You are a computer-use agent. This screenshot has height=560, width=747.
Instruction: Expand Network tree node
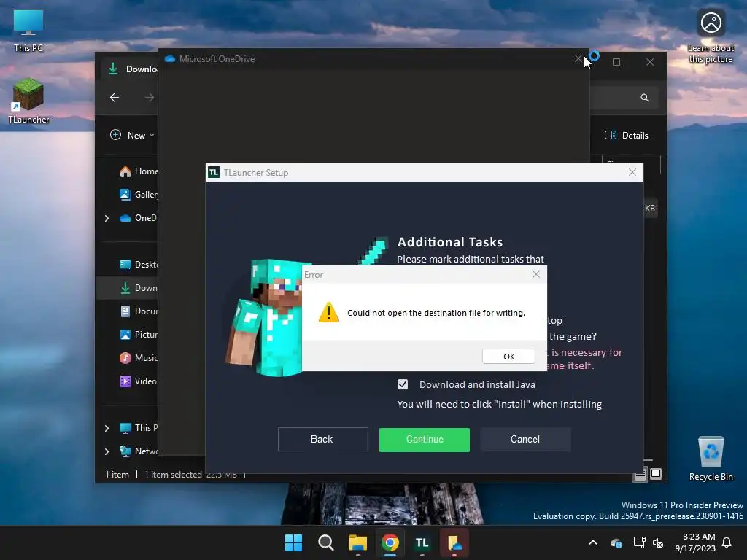tap(107, 451)
